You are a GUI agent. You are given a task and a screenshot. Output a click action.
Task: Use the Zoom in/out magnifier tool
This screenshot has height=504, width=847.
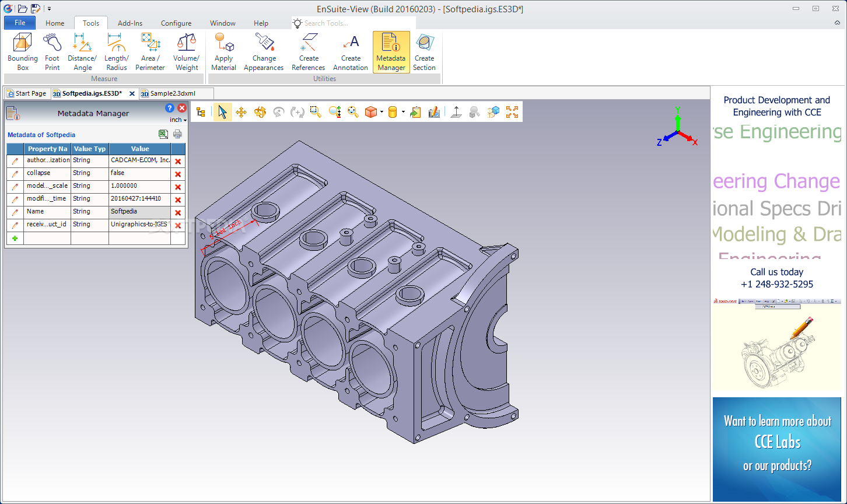point(334,112)
